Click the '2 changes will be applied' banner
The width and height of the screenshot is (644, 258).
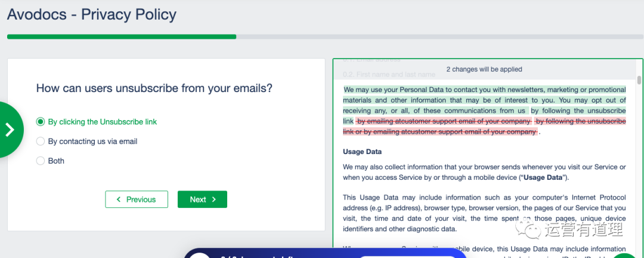(x=484, y=69)
